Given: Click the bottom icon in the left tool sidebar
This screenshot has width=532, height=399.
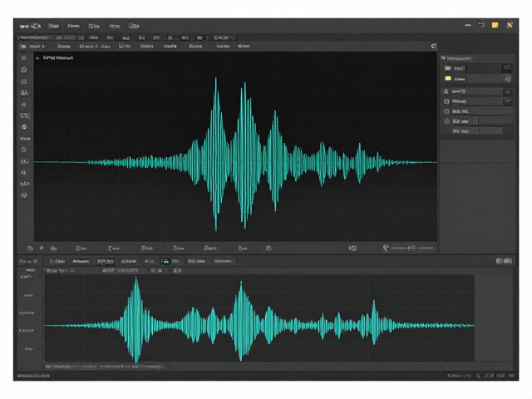Looking at the screenshot, I should (24, 195).
